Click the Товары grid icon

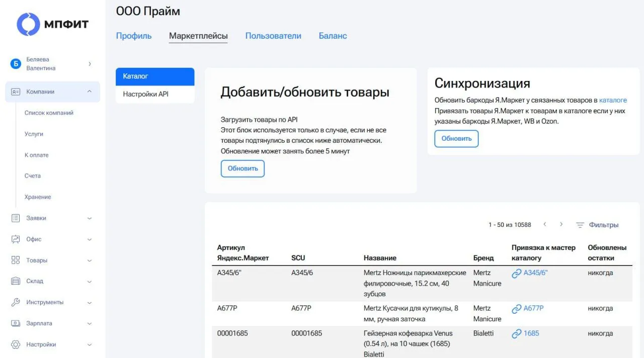(x=16, y=260)
